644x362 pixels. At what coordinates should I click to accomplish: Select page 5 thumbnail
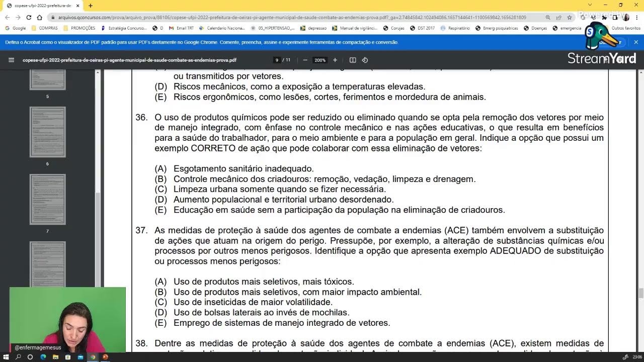[x=47, y=80]
